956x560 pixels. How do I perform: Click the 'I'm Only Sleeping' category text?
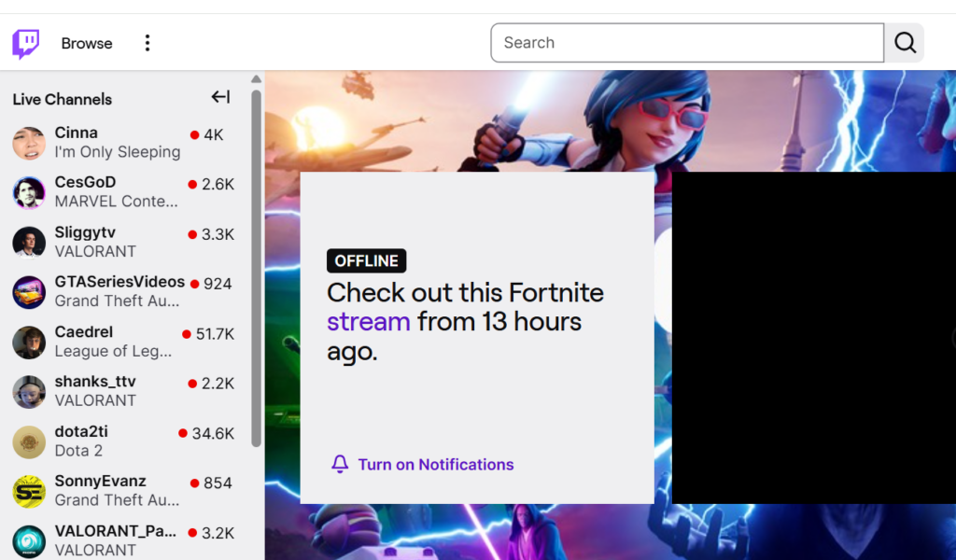[x=118, y=152]
